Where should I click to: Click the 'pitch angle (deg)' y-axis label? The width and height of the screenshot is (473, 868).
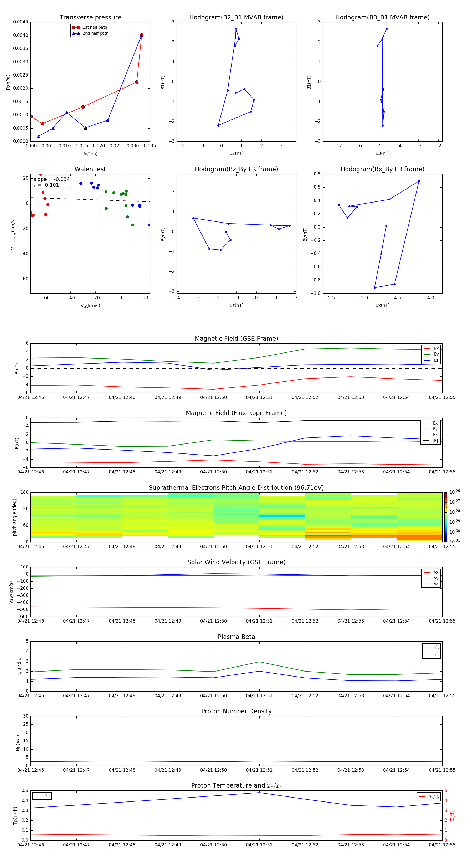click(14, 517)
